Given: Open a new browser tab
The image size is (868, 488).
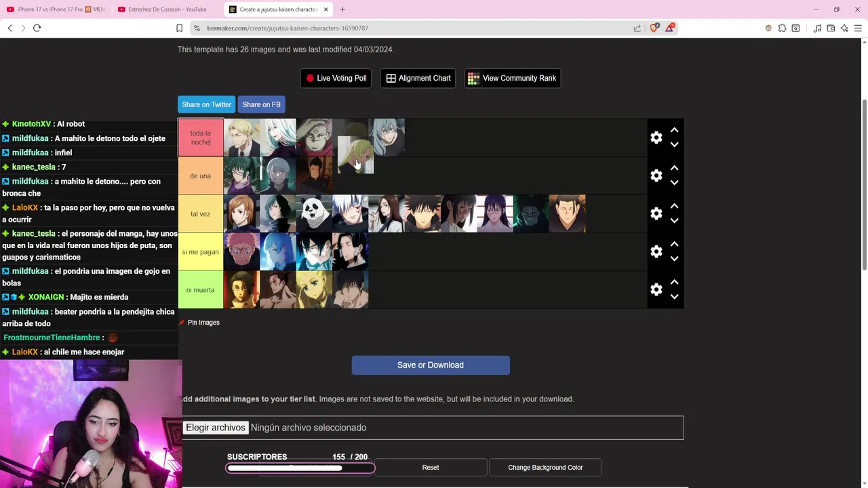Looking at the screenshot, I should [342, 9].
